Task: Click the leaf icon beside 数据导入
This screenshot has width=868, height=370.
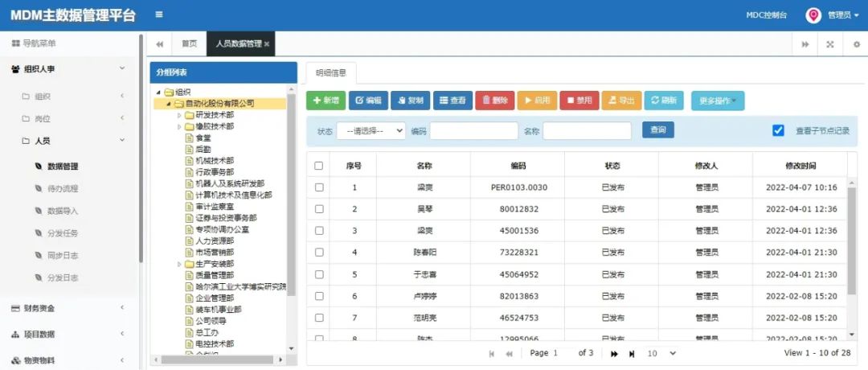Action: pyautogui.click(x=39, y=211)
